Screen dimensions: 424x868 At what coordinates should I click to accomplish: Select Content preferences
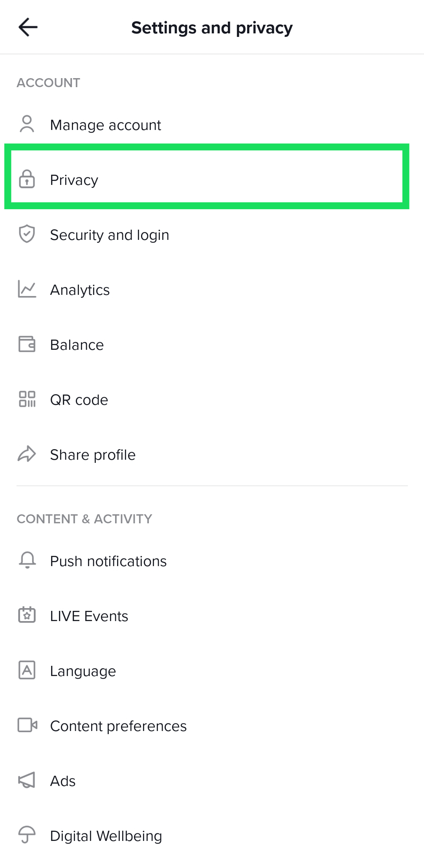pyautogui.click(x=118, y=726)
